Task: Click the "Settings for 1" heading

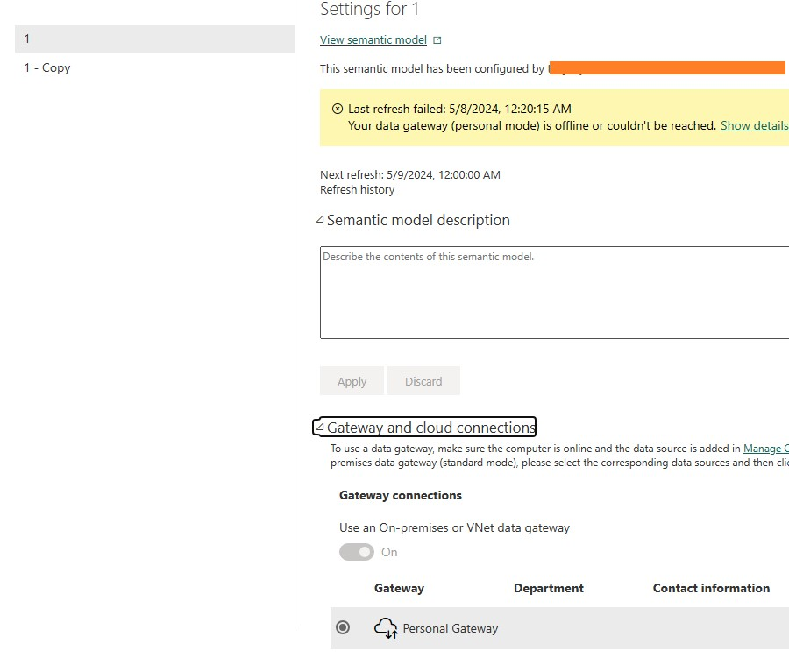Action: point(369,9)
